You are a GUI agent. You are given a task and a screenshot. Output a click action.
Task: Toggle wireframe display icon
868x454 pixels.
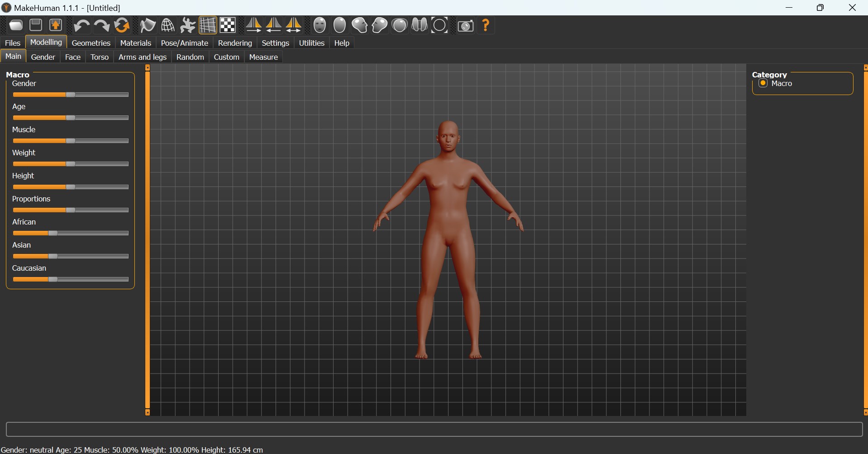point(168,25)
